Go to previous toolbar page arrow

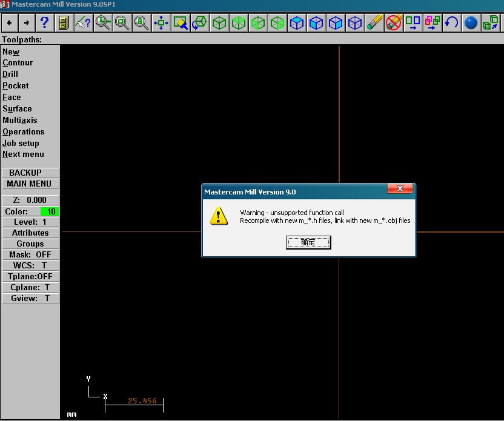pyautogui.click(x=10, y=23)
